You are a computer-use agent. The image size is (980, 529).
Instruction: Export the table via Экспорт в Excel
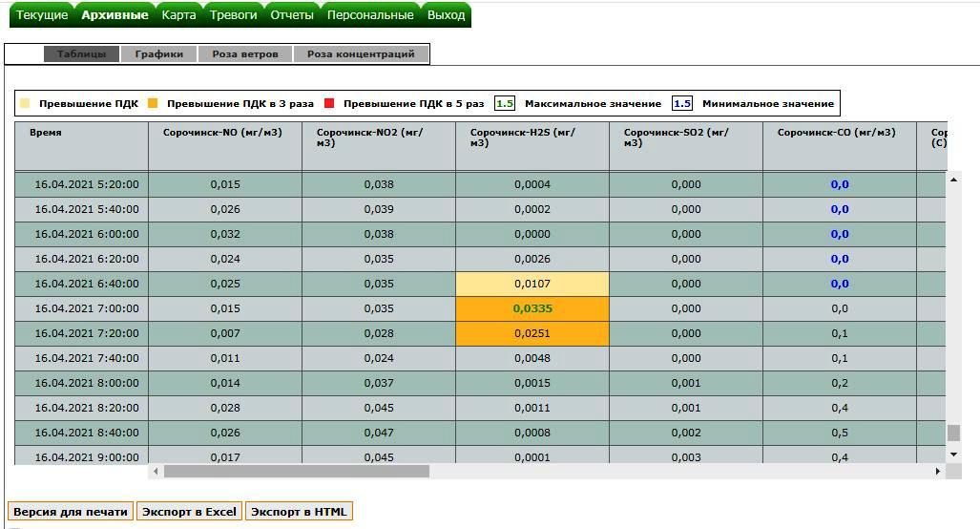pos(189,512)
